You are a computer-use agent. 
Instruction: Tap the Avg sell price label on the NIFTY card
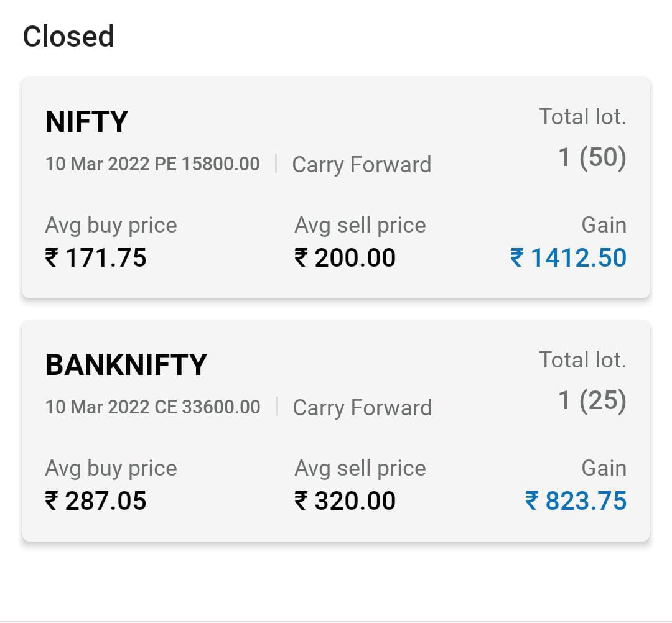pos(360,225)
